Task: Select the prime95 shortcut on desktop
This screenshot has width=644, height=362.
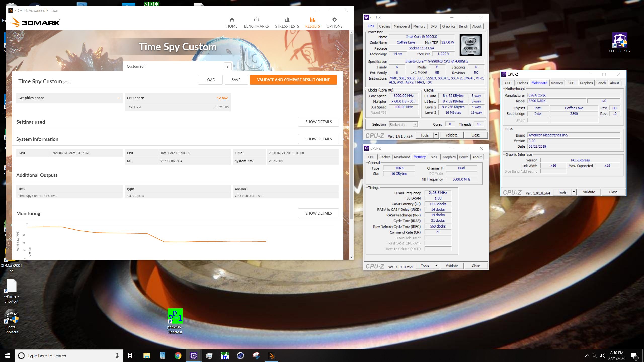Action: click(x=175, y=321)
